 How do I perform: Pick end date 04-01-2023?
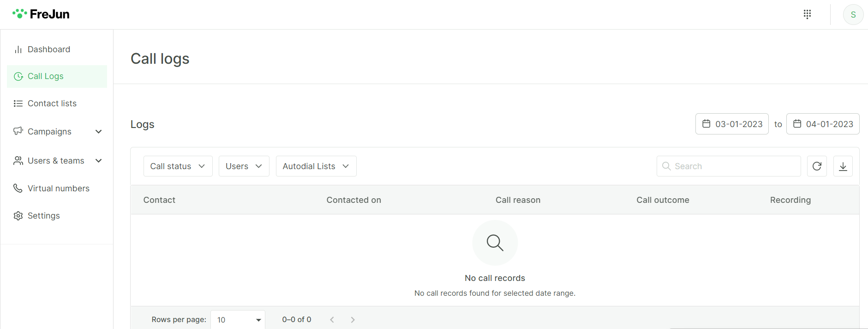823,124
